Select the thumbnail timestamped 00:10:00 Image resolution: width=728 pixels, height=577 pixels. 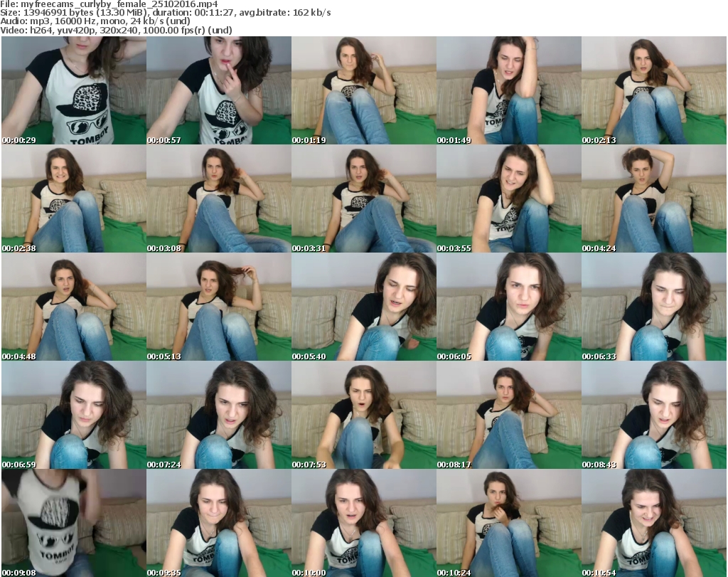tap(364, 523)
